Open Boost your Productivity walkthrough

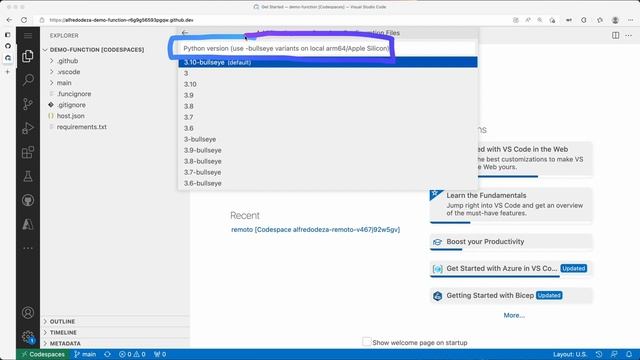(511, 242)
